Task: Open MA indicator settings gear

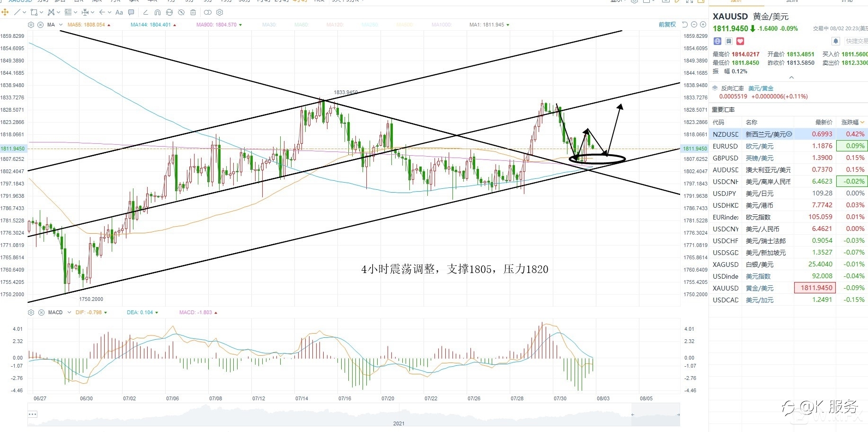Action: coord(31,25)
